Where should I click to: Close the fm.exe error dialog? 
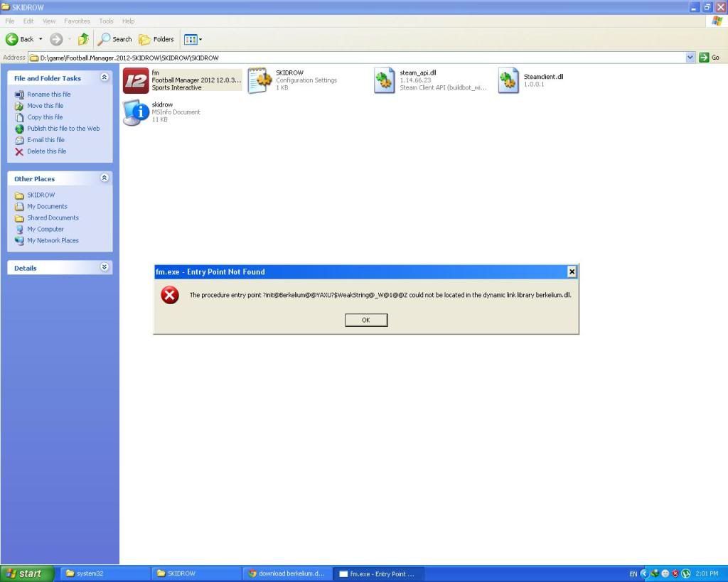(x=572, y=272)
